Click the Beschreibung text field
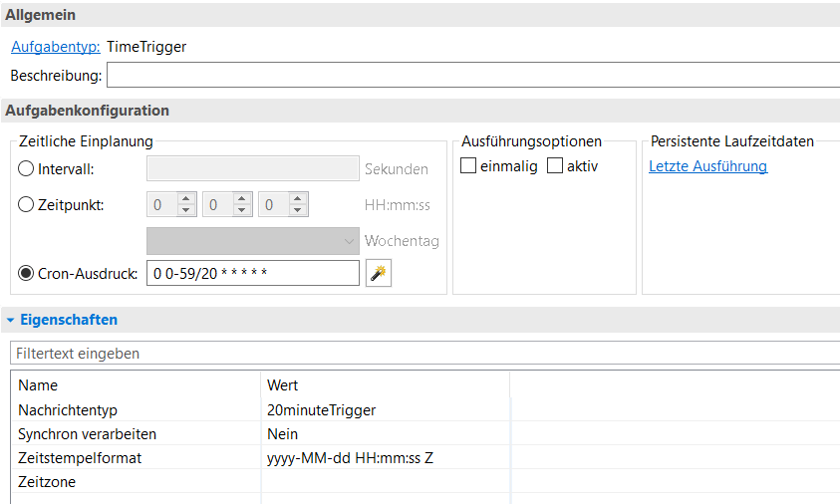 click(x=473, y=75)
